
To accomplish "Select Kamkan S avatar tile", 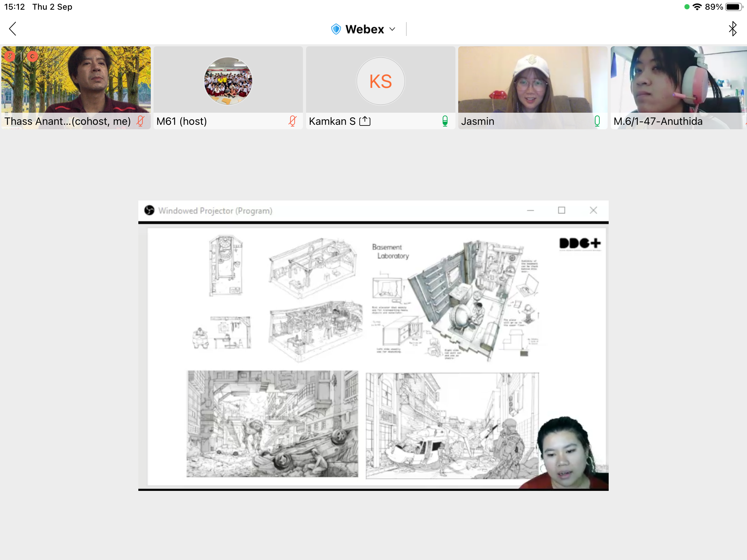I will click(x=380, y=87).
